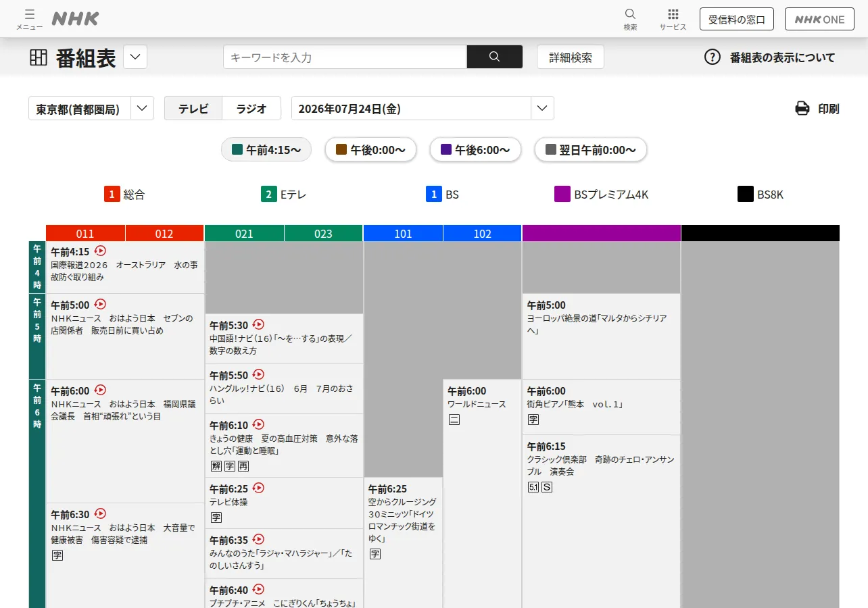Open ワールドニュース program at 午前6:00

click(x=482, y=493)
